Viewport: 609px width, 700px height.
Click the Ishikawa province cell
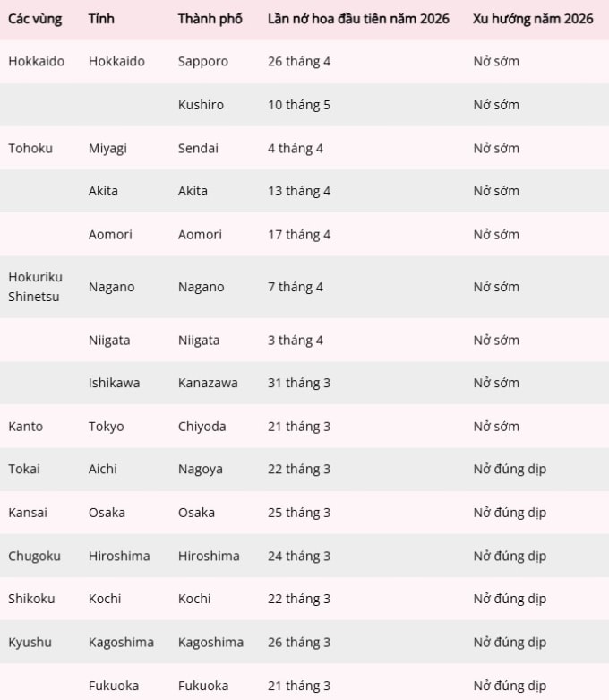114,383
